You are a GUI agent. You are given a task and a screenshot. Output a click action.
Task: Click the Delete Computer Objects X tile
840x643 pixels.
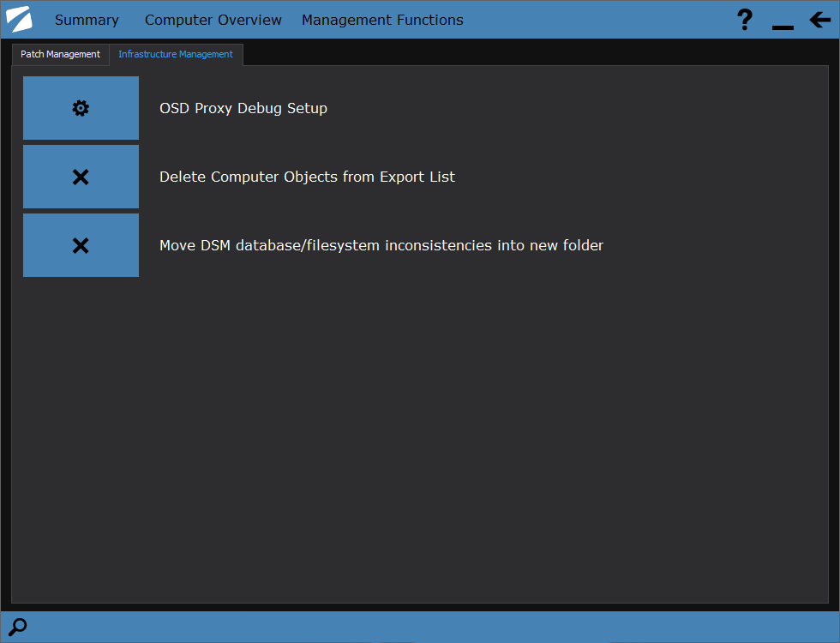[x=81, y=177]
